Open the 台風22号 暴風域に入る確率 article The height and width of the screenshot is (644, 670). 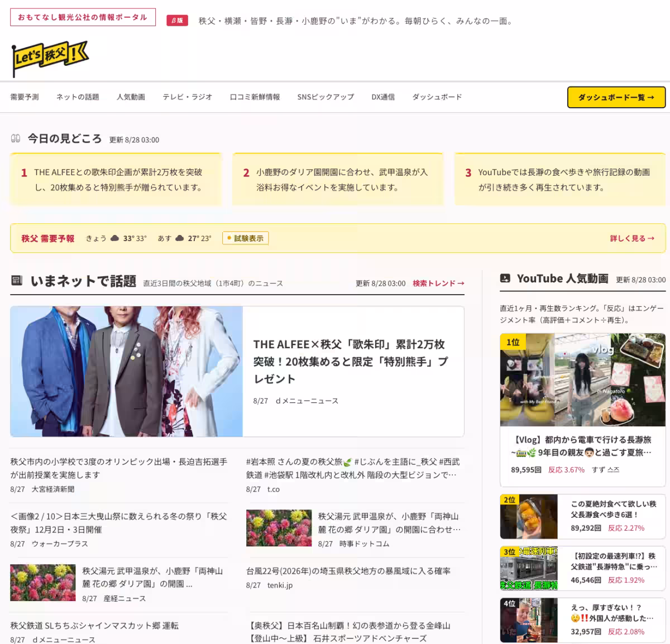click(x=348, y=571)
